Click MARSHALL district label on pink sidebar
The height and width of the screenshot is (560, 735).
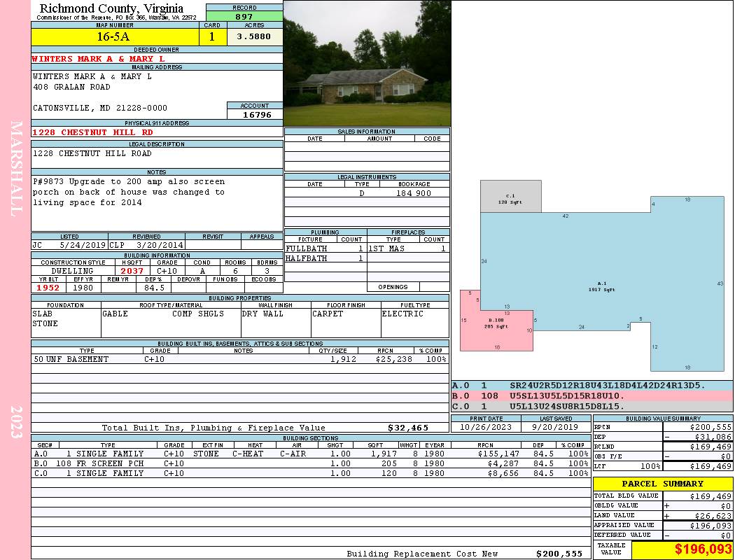pyautogui.click(x=16, y=169)
